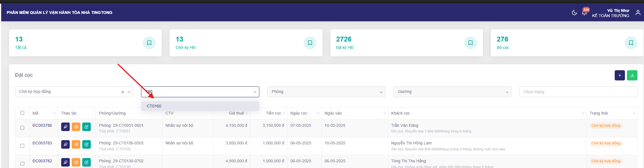The width and height of the screenshot is (644, 168).
Task: Click sign icon for ĐC003786 row
Action: 65,127
